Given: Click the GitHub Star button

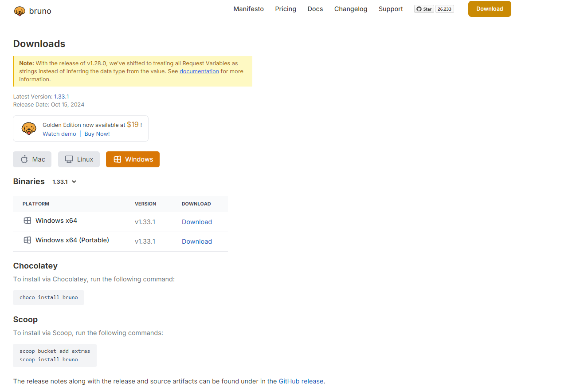Looking at the screenshot, I should click(x=423, y=9).
